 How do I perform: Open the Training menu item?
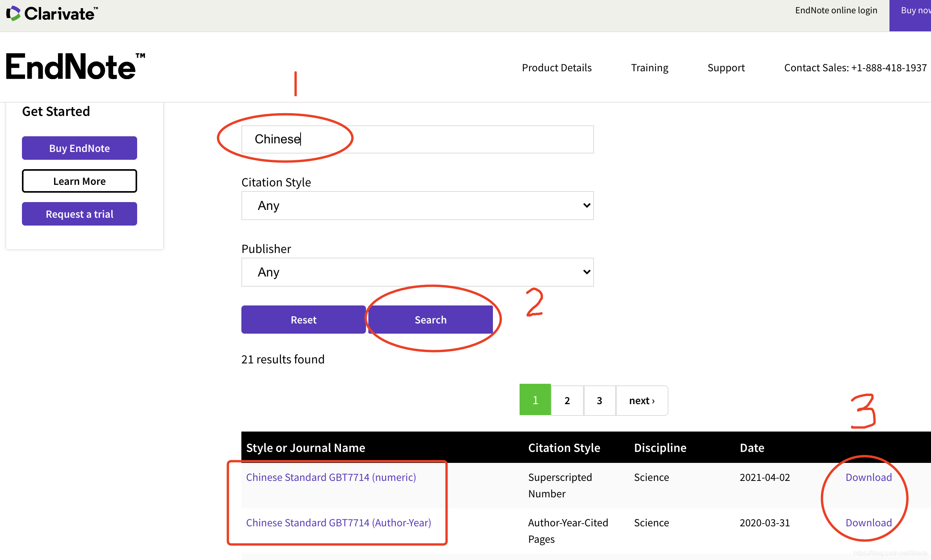649,68
